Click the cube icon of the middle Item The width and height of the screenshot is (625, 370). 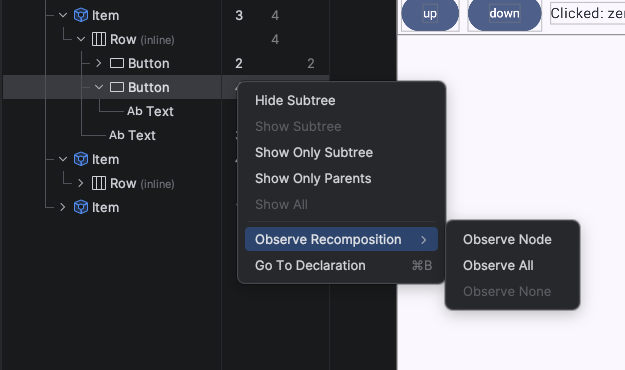(x=81, y=159)
